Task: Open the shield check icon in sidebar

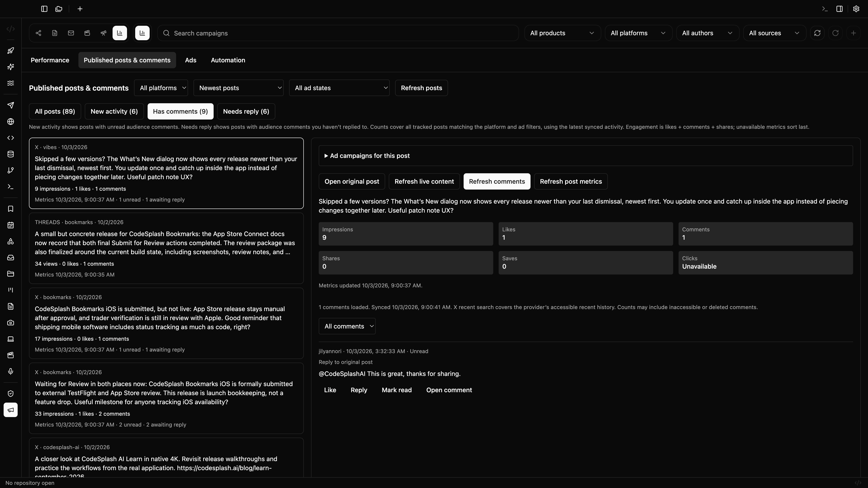Action: (10, 394)
